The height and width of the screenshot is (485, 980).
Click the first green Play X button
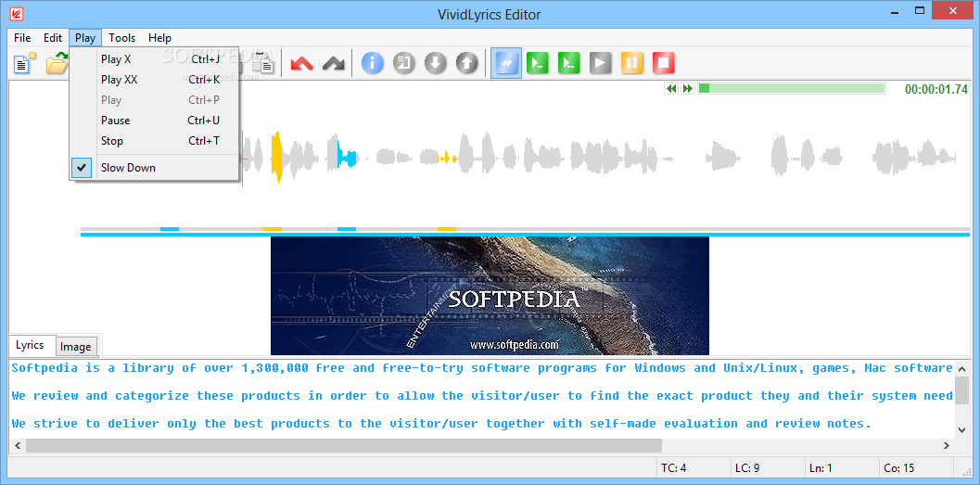pos(538,63)
